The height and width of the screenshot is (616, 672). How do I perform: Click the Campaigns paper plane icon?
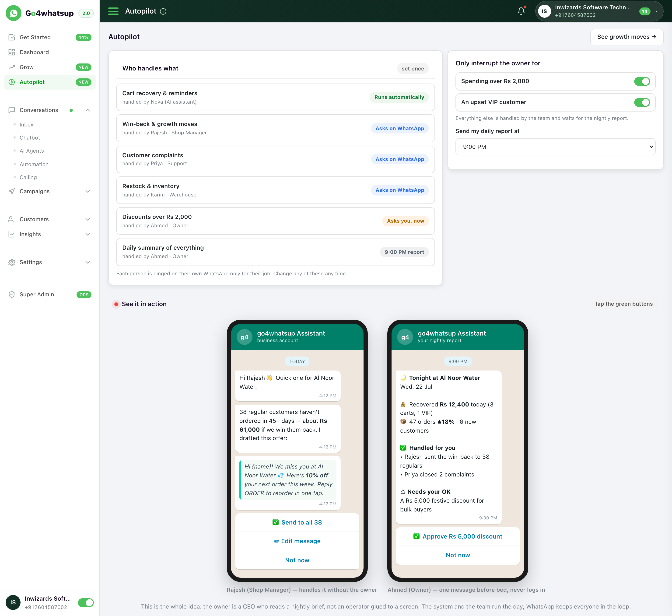point(12,191)
